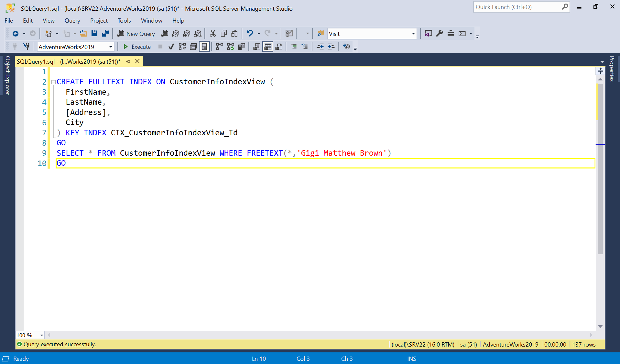
Task: Click the Execute button
Action: (x=137, y=47)
